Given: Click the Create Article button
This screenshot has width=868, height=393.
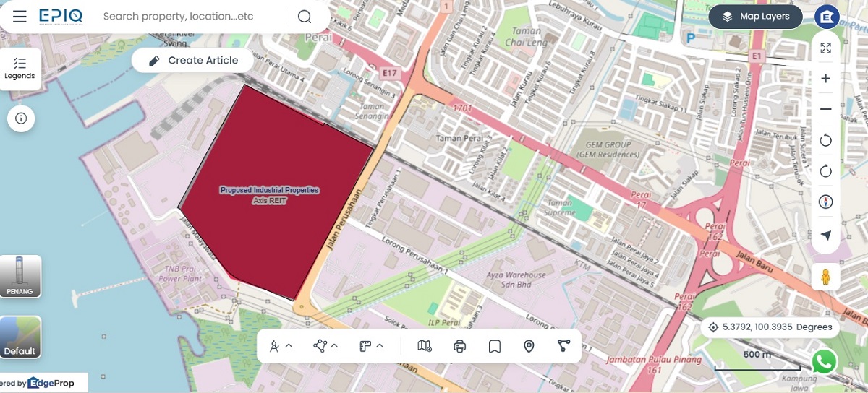Looking at the screenshot, I should point(193,61).
